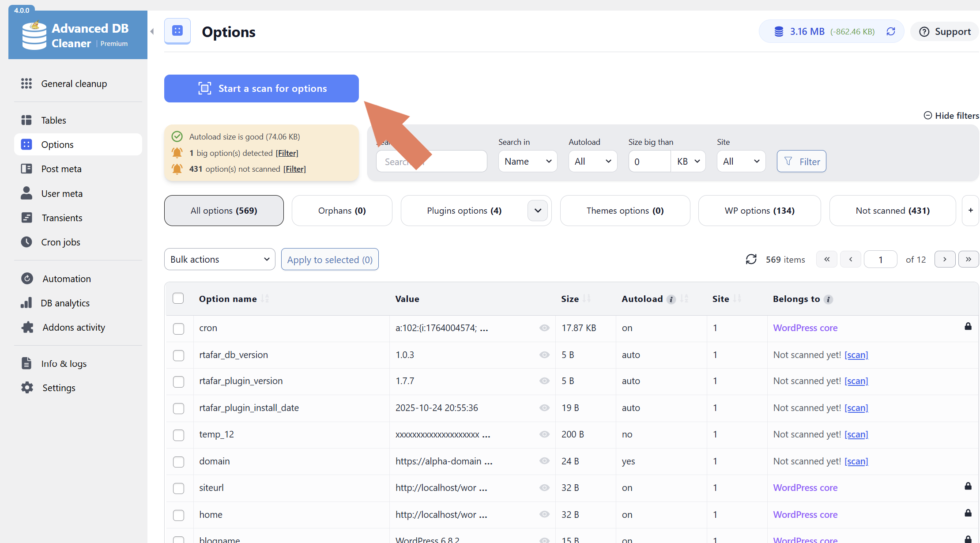
Task: Start a scan for options
Action: 261,88
